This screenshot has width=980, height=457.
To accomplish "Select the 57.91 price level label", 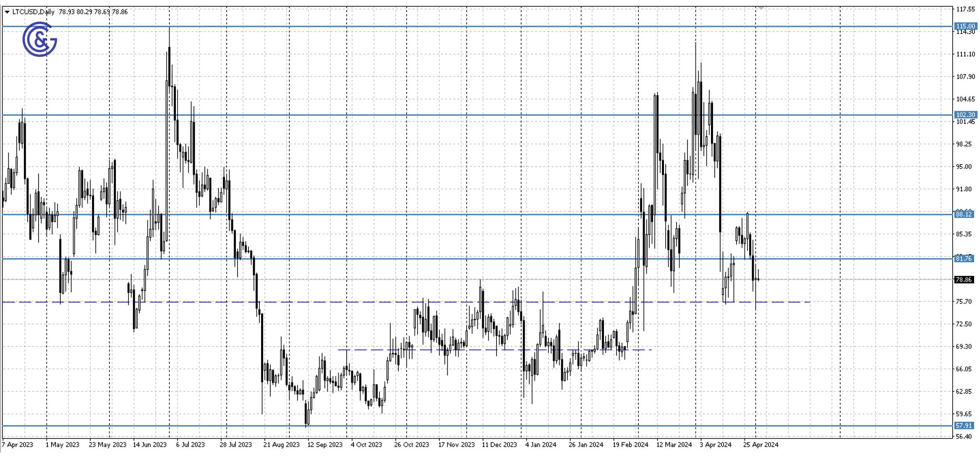I will (x=963, y=426).
